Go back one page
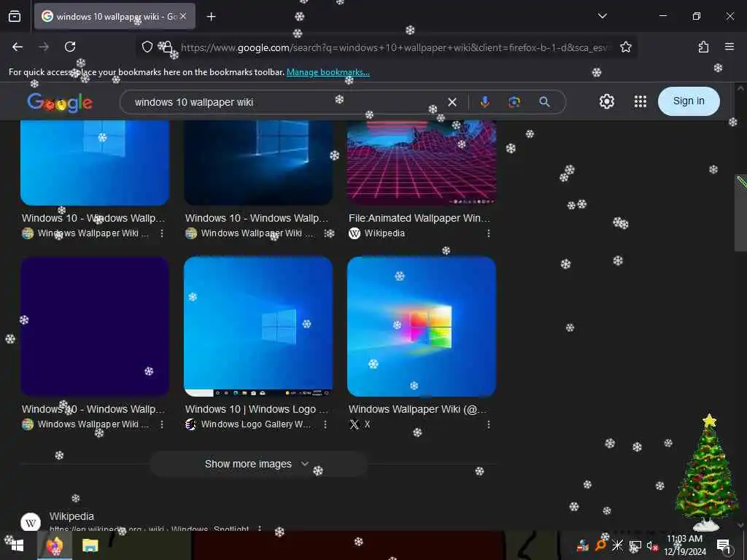Viewport: 747px width, 560px height. coord(18,47)
